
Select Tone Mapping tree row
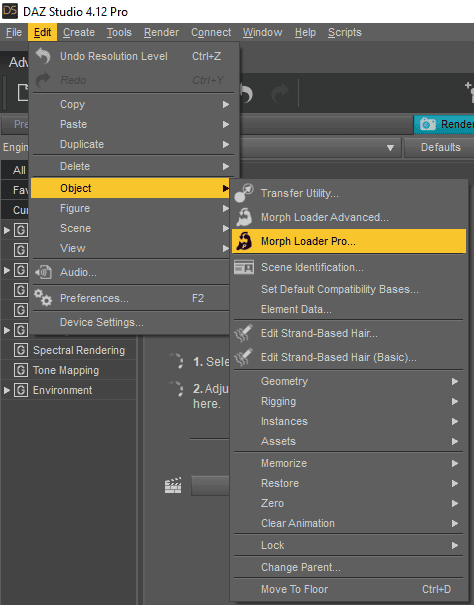coord(68,370)
